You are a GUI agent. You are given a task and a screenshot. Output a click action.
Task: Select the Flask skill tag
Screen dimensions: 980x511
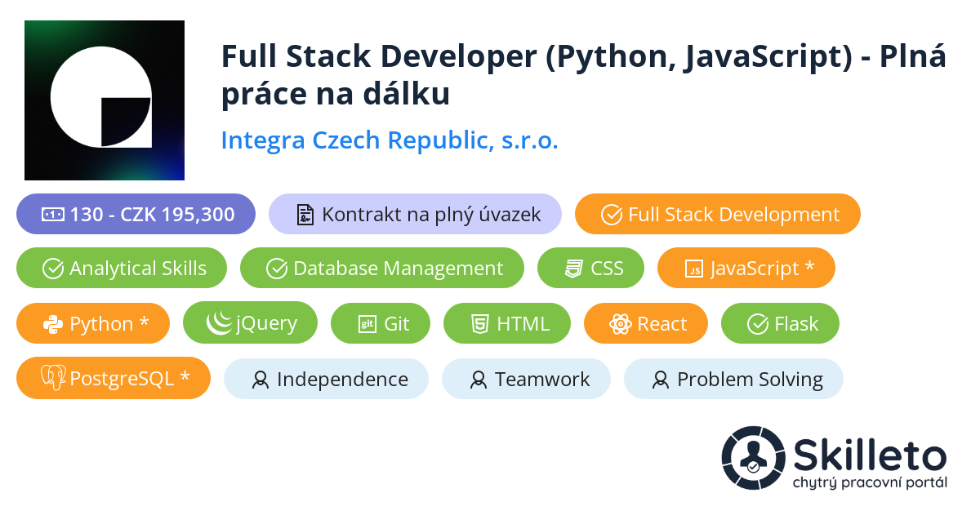(780, 324)
